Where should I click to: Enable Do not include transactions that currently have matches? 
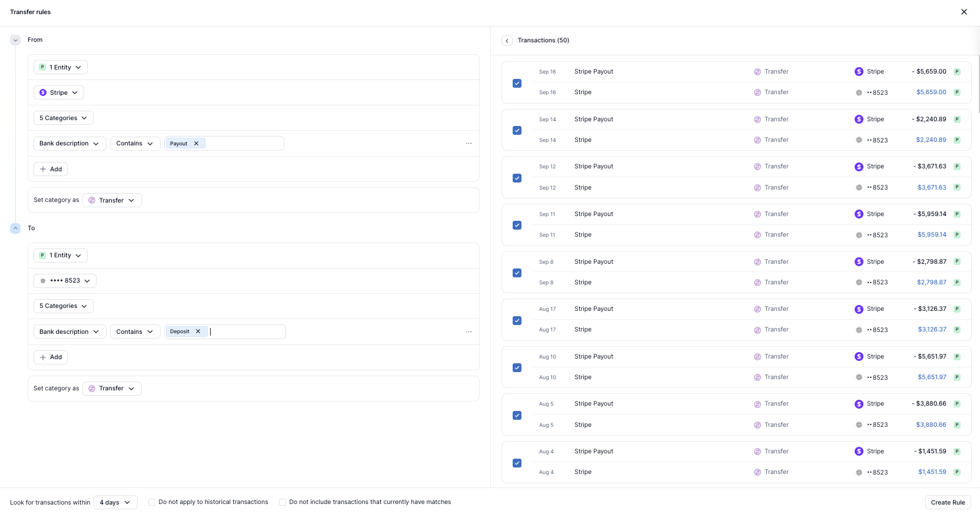click(x=283, y=502)
